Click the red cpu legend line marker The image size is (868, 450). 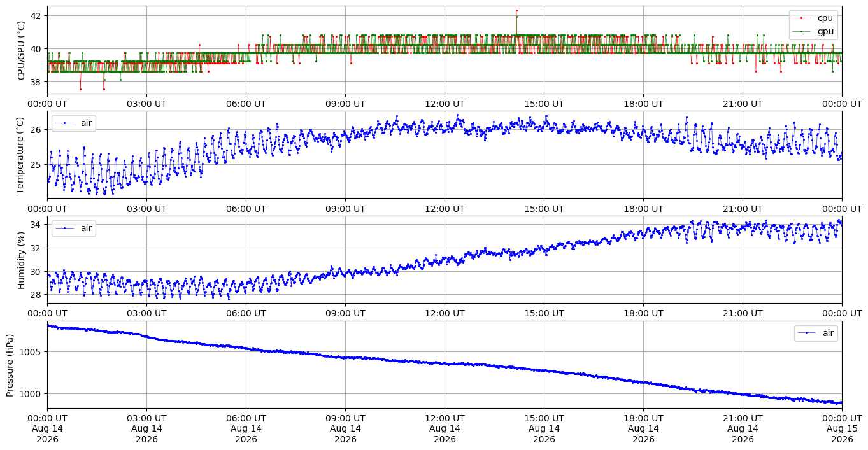802,18
